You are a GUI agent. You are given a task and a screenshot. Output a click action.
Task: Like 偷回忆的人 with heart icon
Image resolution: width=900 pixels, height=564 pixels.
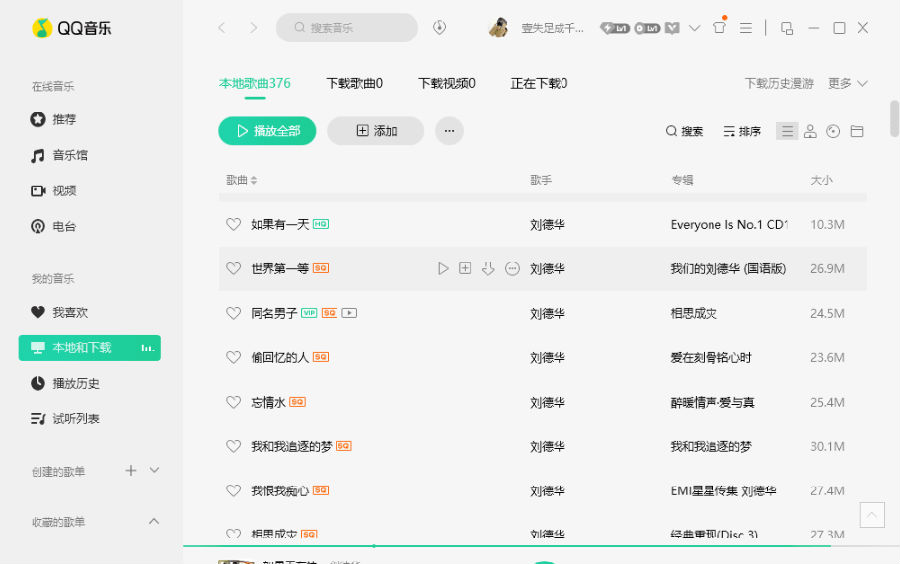pyautogui.click(x=233, y=357)
